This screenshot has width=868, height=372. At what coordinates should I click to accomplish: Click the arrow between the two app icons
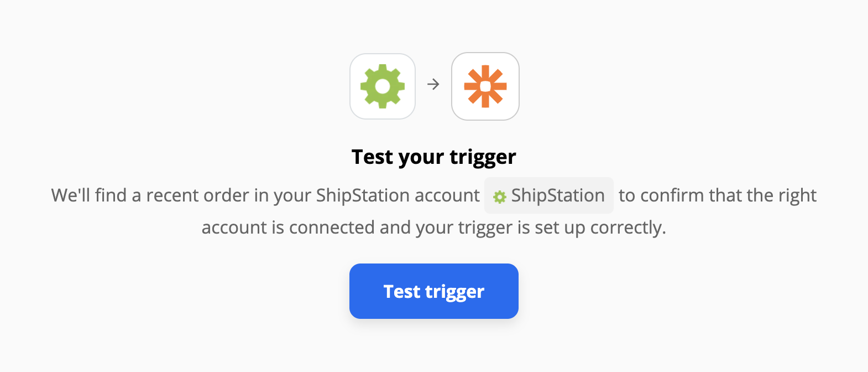tap(433, 85)
